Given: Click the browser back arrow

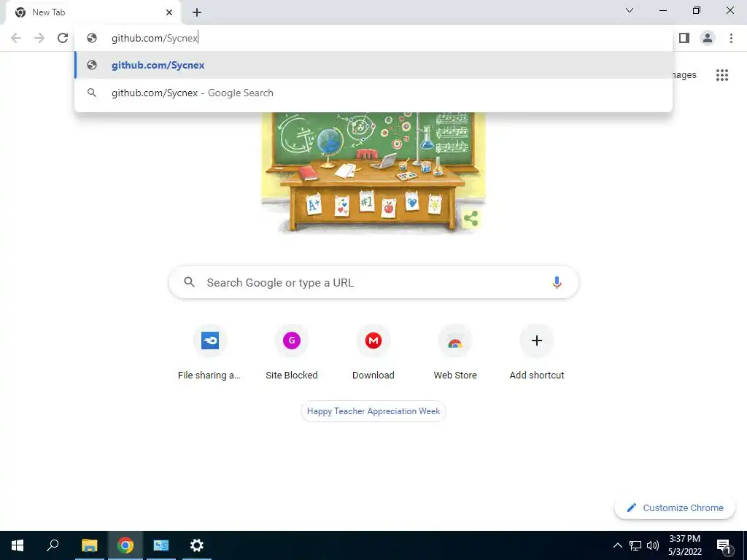Looking at the screenshot, I should [x=16, y=38].
